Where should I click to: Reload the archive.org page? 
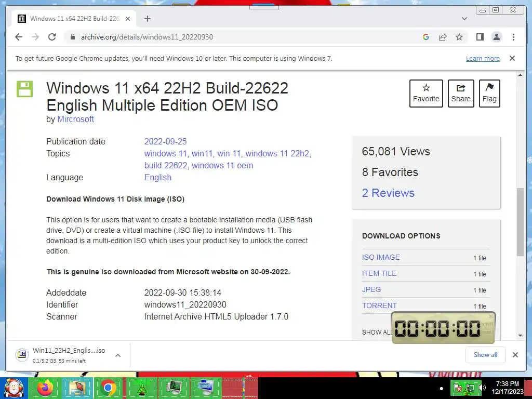[x=52, y=37]
